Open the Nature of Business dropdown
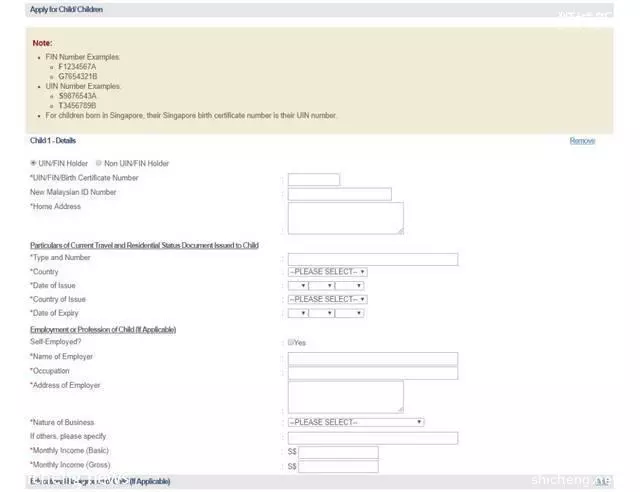This screenshot has height=492, width=640. pos(356,422)
